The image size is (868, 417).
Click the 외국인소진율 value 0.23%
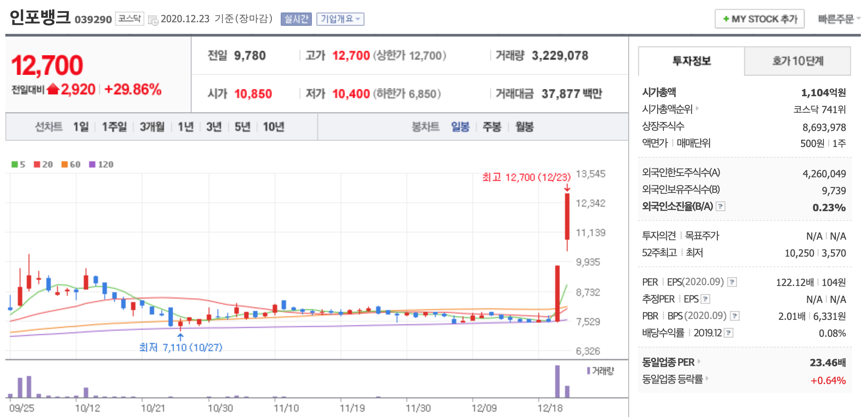point(829,208)
